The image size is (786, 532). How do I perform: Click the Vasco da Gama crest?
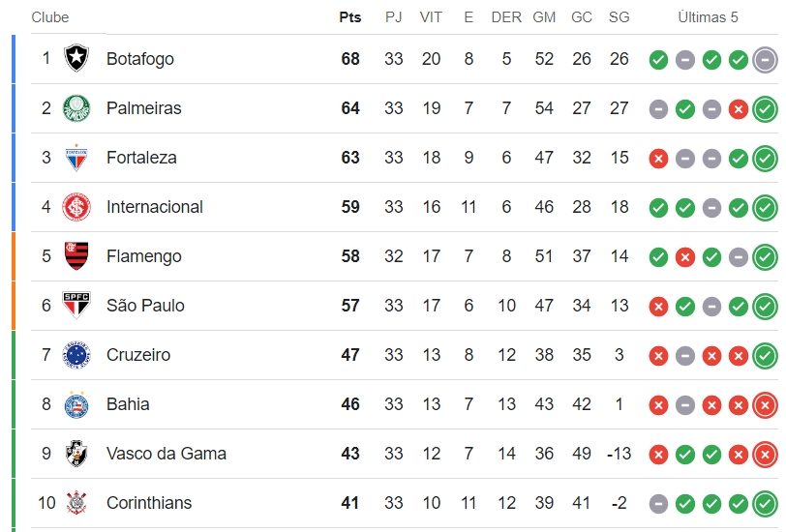point(76,454)
